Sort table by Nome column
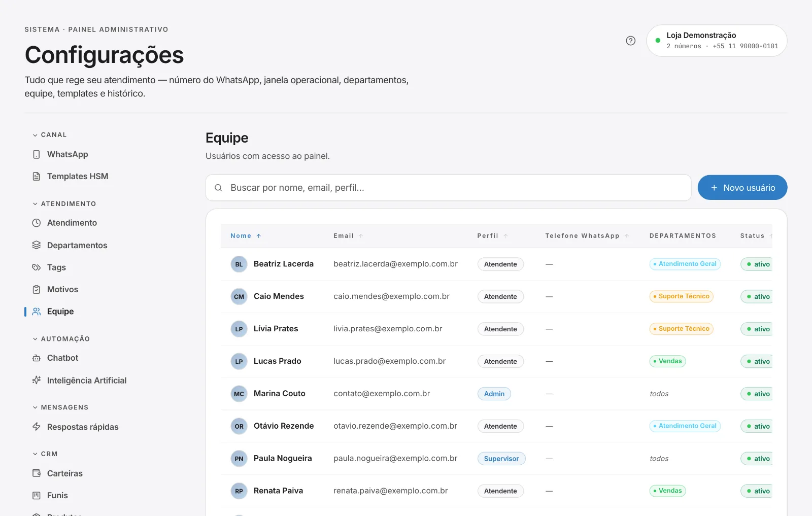 click(x=246, y=236)
